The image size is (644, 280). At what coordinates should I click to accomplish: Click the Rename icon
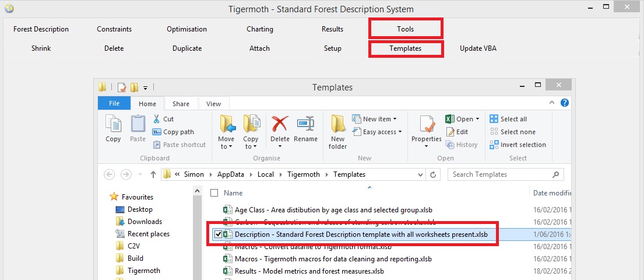pos(305,124)
